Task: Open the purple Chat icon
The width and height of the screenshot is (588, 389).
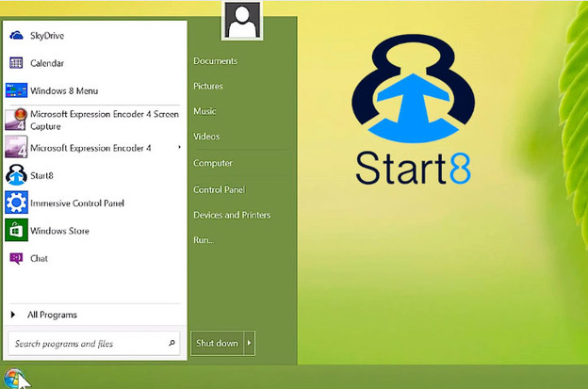Action: pyautogui.click(x=16, y=258)
